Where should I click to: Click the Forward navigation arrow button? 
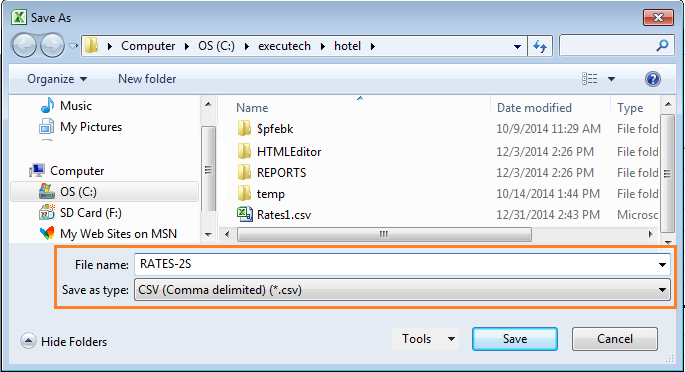click(x=52, y=45)
